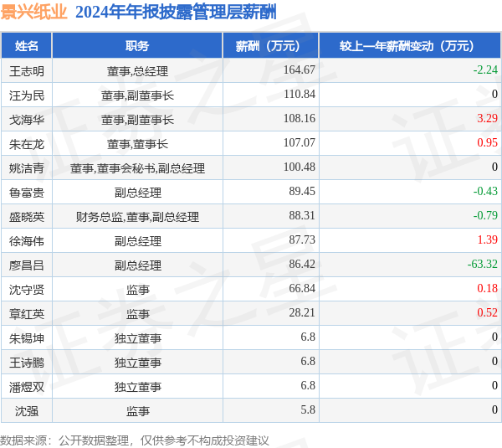This screenshot has width=502, height=448.
Task: Click the data source note 数据来源
Action: click(x=135, y=440)
